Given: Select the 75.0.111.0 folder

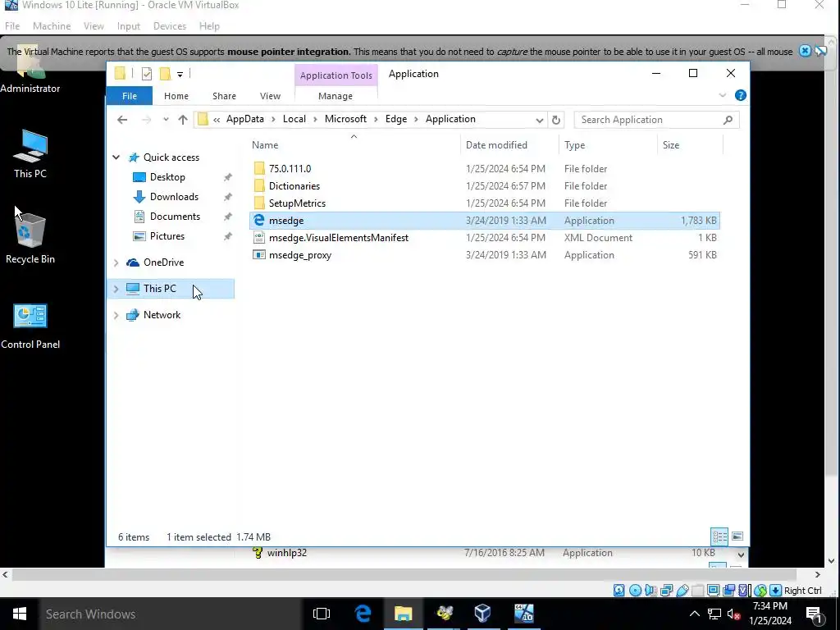Looking at the screenshot, I should (484, 168).
